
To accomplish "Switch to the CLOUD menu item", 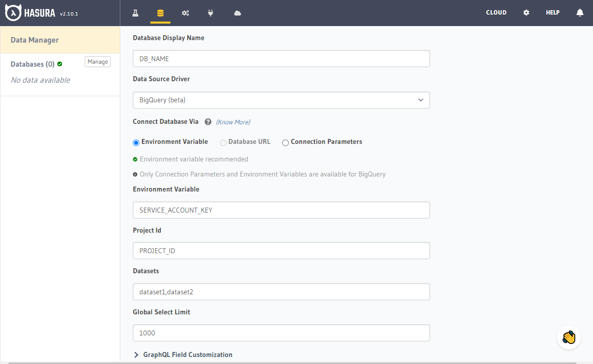I will click(496, 13).
